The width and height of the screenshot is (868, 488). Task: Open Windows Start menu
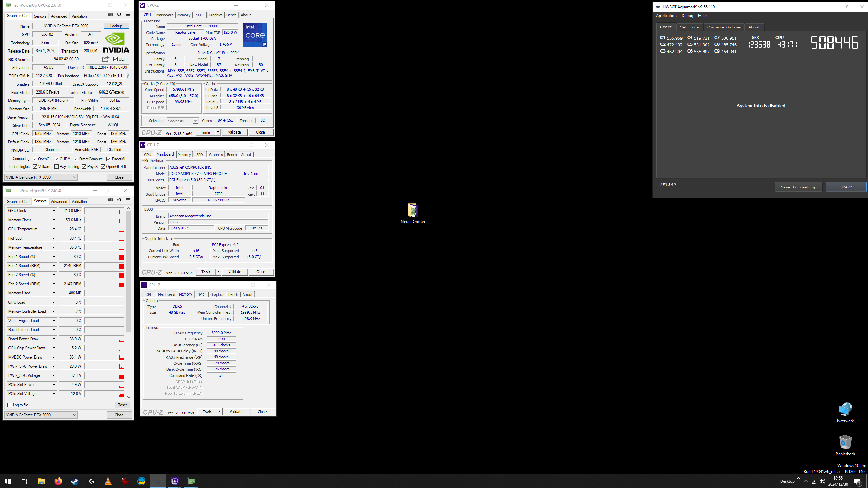coord(8,481)
